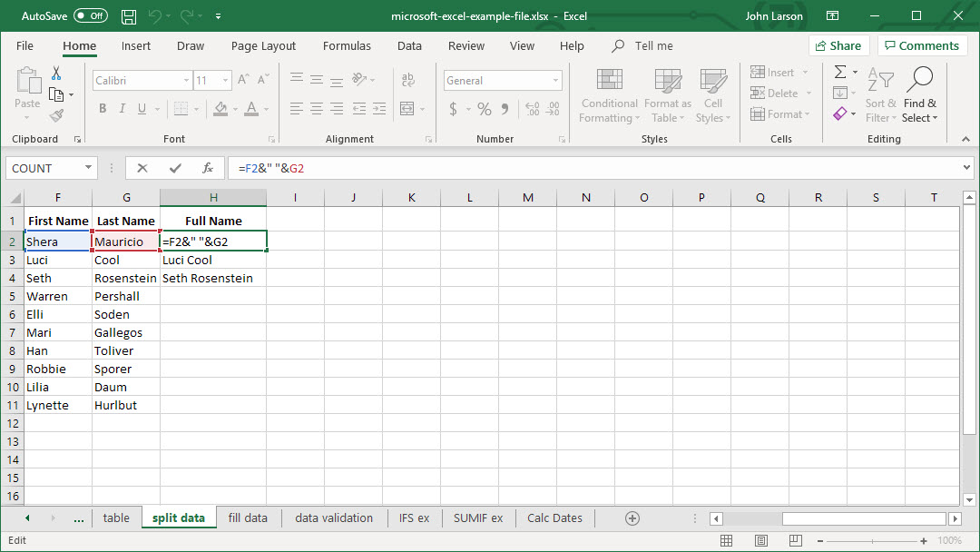Open the Find & Select magnifier tool
This screenshot has width=980, height=552.
920,81
